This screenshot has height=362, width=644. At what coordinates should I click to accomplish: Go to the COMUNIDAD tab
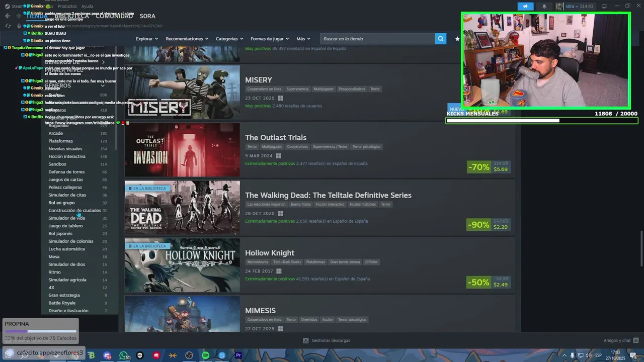(x=114, y=16)
